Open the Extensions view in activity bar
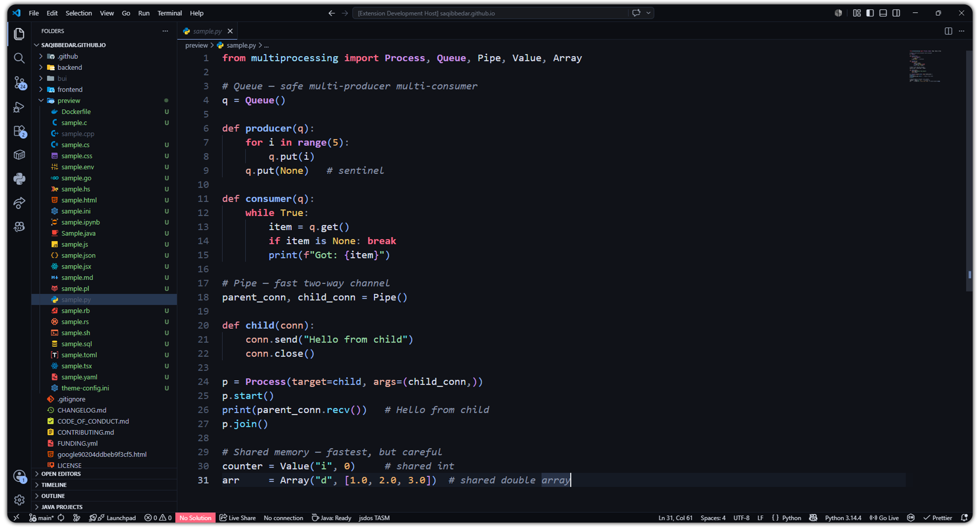The width and height of the screenshot is (980, 527). pos(19,131)
